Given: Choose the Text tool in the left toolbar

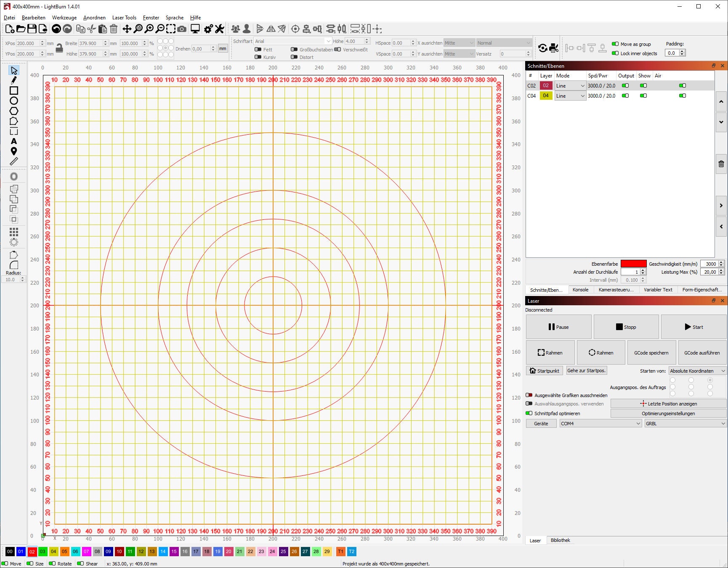Looking at the screenshot, I should tap(14, 141).
